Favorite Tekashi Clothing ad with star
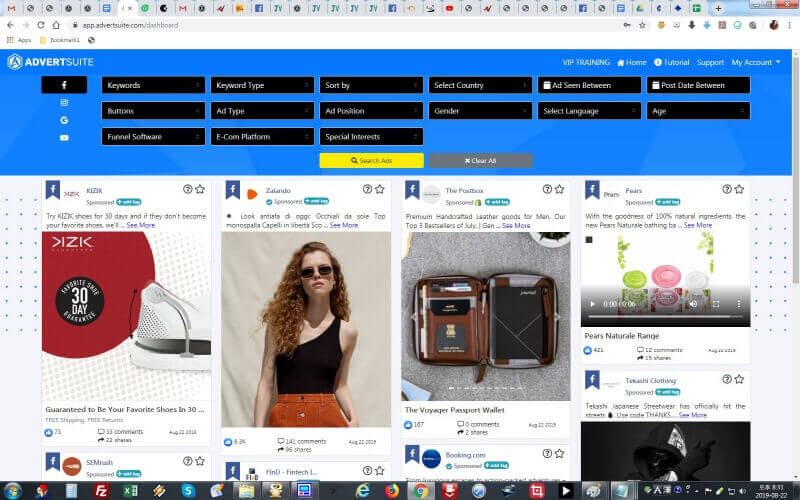The image size is (800, 500). coord(739,379)
